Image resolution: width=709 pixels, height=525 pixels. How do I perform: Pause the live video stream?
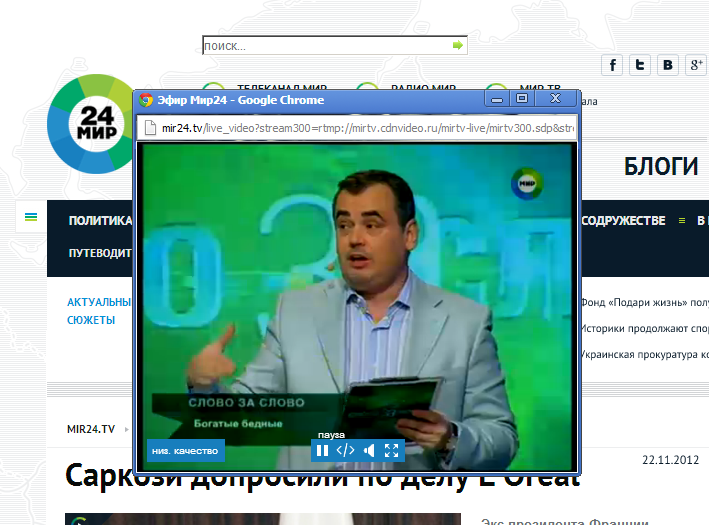(x=322, y=450)
